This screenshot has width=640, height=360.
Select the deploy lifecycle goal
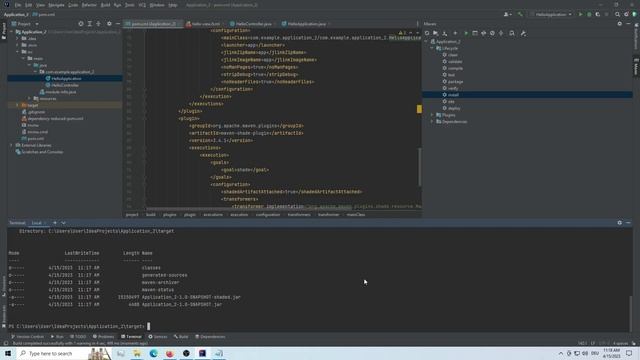click(454, 108)
